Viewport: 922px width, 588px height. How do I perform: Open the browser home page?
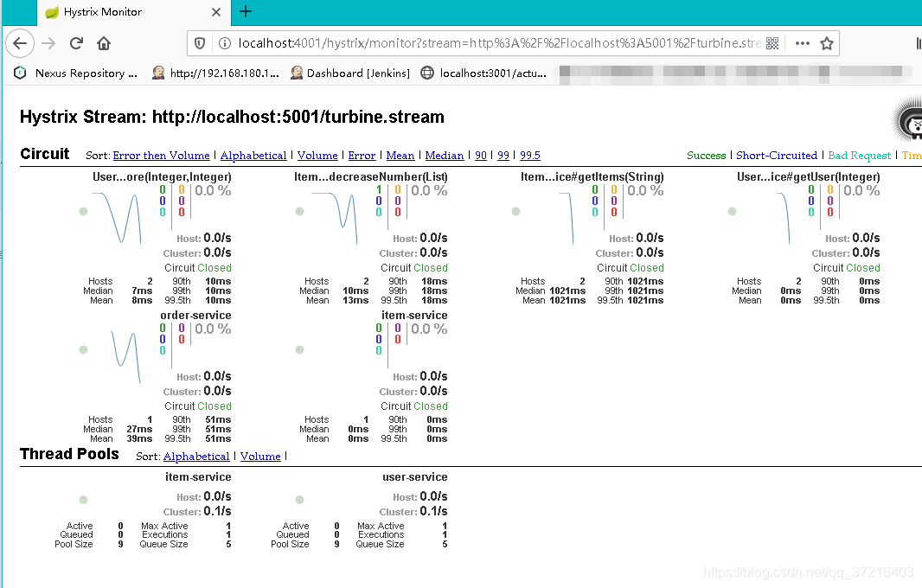tap(104, 43)
